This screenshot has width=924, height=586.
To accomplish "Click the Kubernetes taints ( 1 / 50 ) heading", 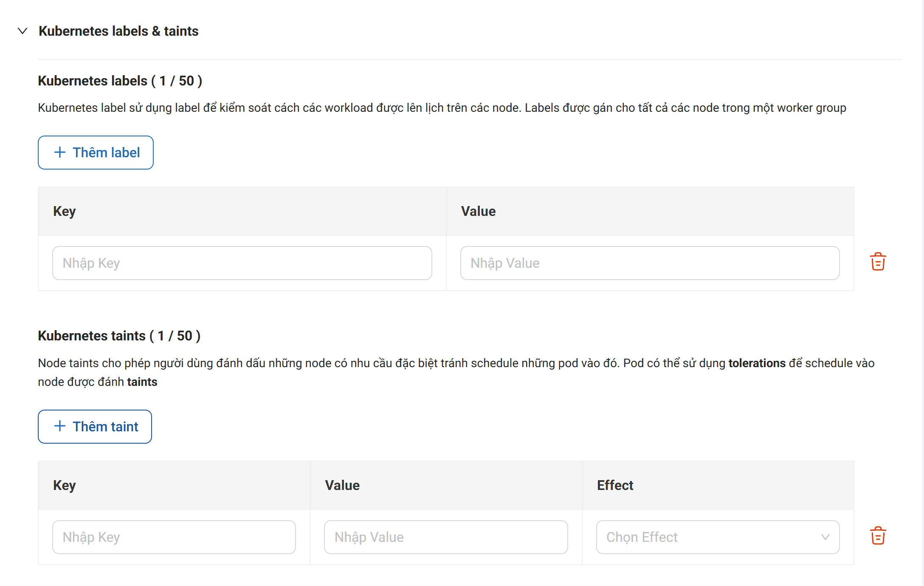I will pyautogui.click(x=119, y=336).
